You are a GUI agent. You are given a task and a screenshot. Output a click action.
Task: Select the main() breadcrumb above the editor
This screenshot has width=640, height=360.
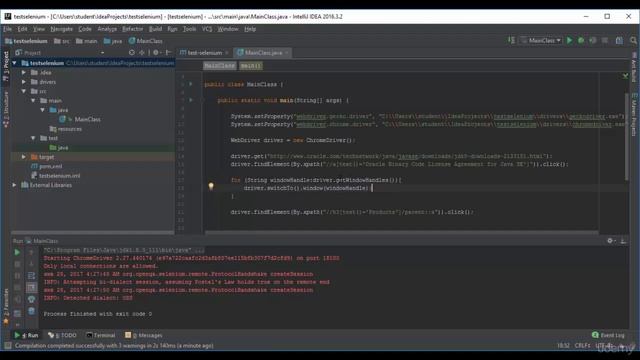click(x=251, y=65)
